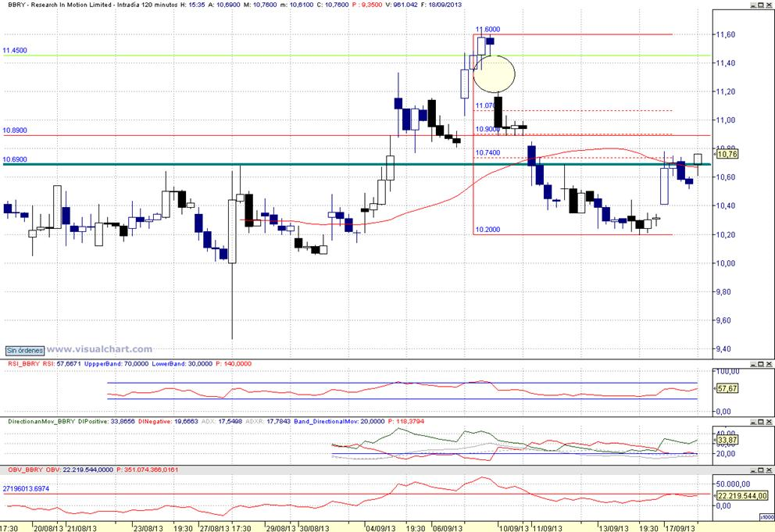This screenshot has height=532, width=775.
Task: Click the 17/09/13 date on time axis
Action: 680,528
